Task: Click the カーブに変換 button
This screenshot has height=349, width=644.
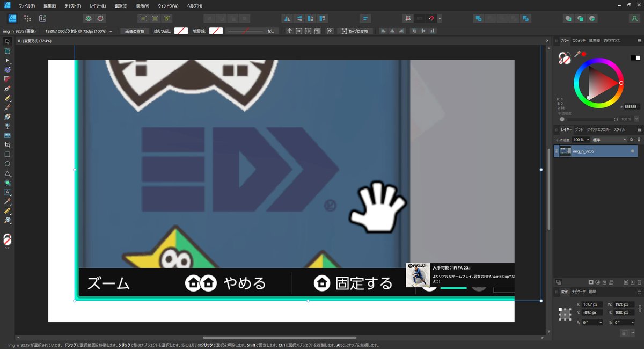Action: 355,31
